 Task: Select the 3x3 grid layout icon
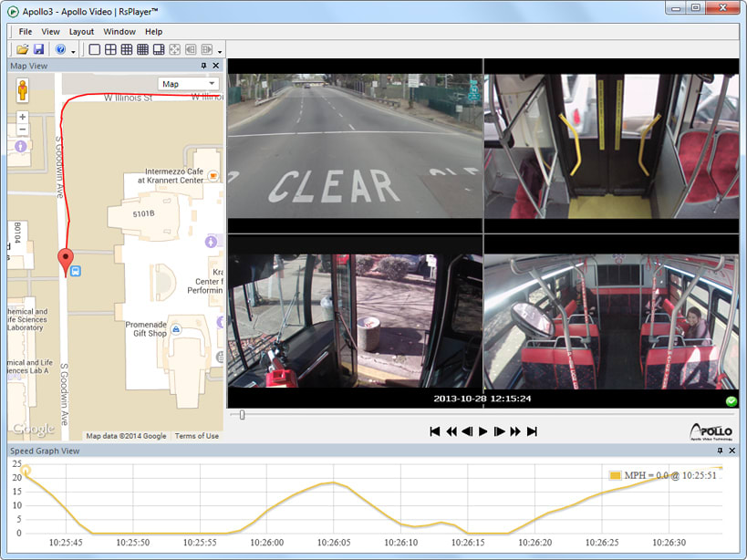click(129, 47)
